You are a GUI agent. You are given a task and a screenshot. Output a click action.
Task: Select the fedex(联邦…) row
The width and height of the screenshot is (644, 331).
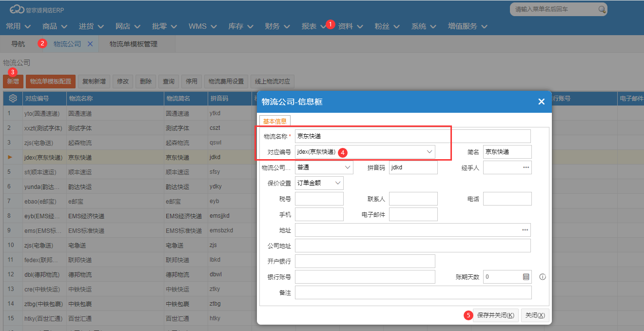(41, 260)
